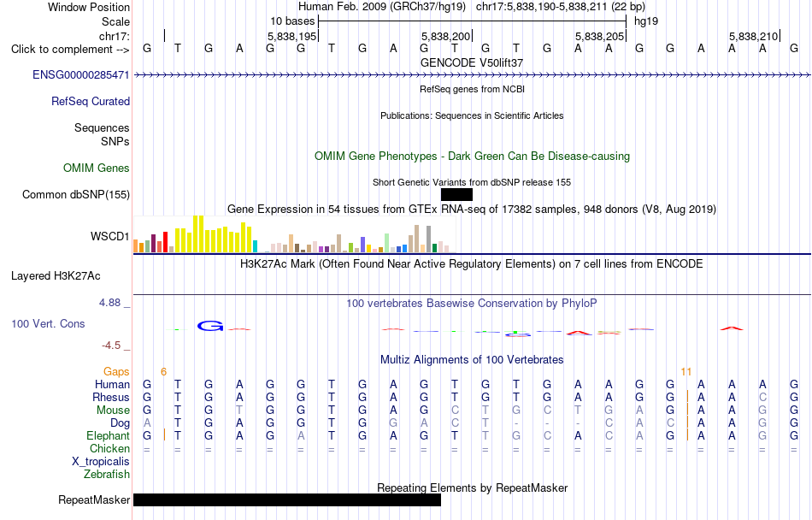This screenshot has width=812, height=520.
Task: Click the 'RefSeq genes from NCBI' title
Action: click(473, 89)
